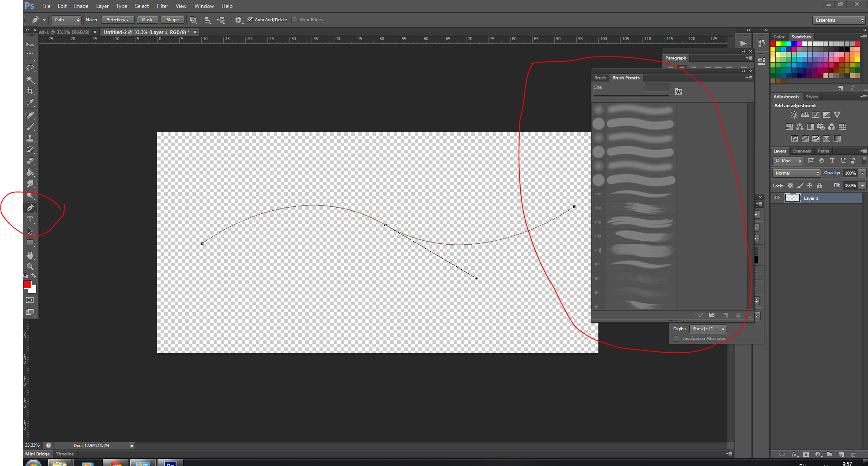Add a Brightness/Contrast adjustment
The width and height of the screenshot is (868, 466).
(794, 115)
